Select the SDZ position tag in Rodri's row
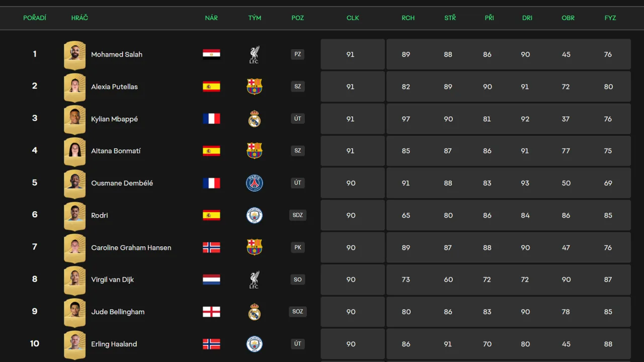The width and height of the screenshot is (644, 362). click(297, 215)
